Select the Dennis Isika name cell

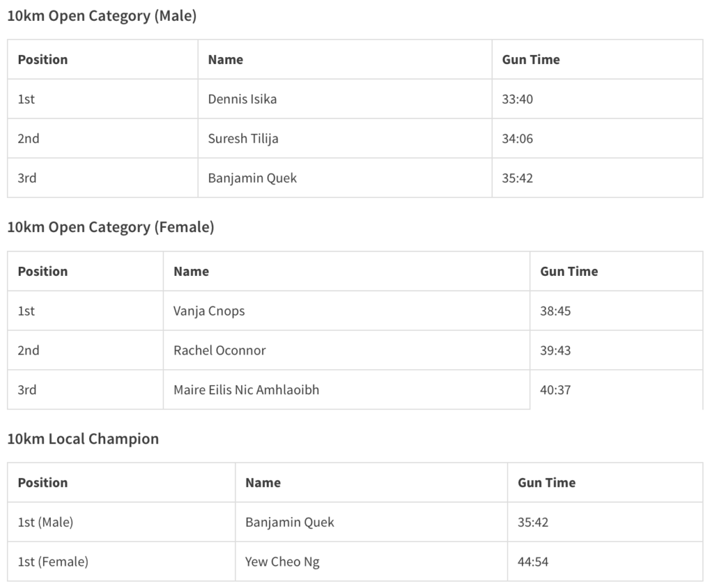(243, 99)
